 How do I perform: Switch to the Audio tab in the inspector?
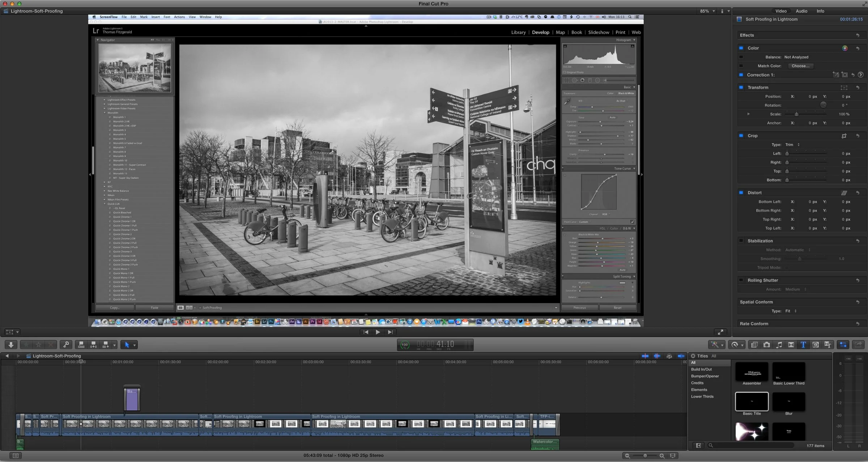coord(801,11)
